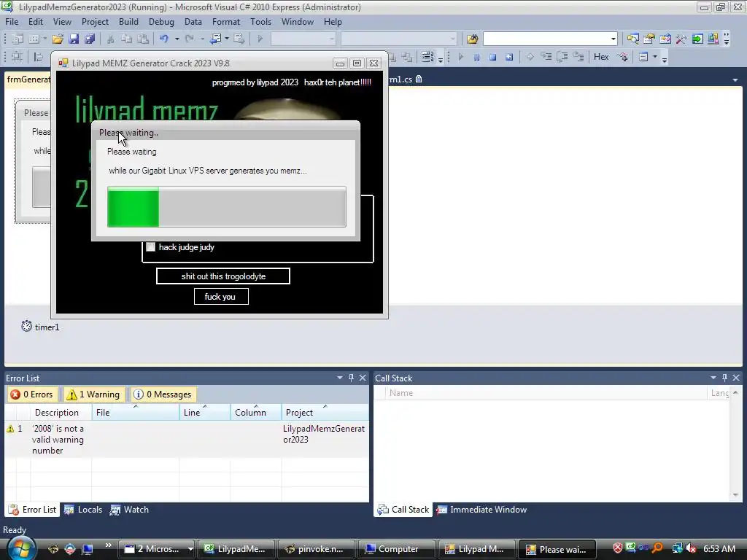The image size is (747, 560).
Task: Click the 'shit out this trogolodyte' button
Action: [x=223, y=276]
